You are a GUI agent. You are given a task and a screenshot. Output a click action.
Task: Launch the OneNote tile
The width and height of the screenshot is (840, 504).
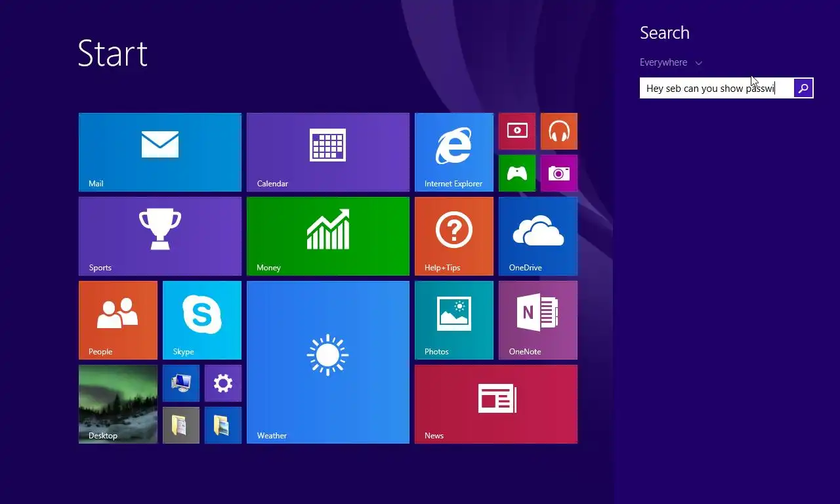[x=538, y=320]
